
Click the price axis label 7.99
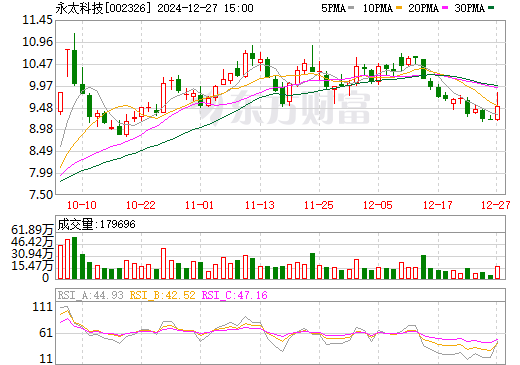click(x=41, y=173)
